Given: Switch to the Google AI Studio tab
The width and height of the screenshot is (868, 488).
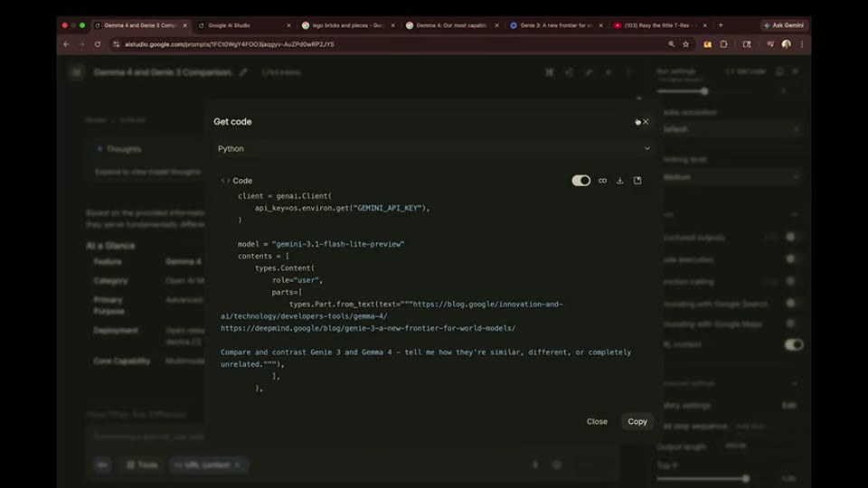Looking at the screenshot, I should coord(245,25).
